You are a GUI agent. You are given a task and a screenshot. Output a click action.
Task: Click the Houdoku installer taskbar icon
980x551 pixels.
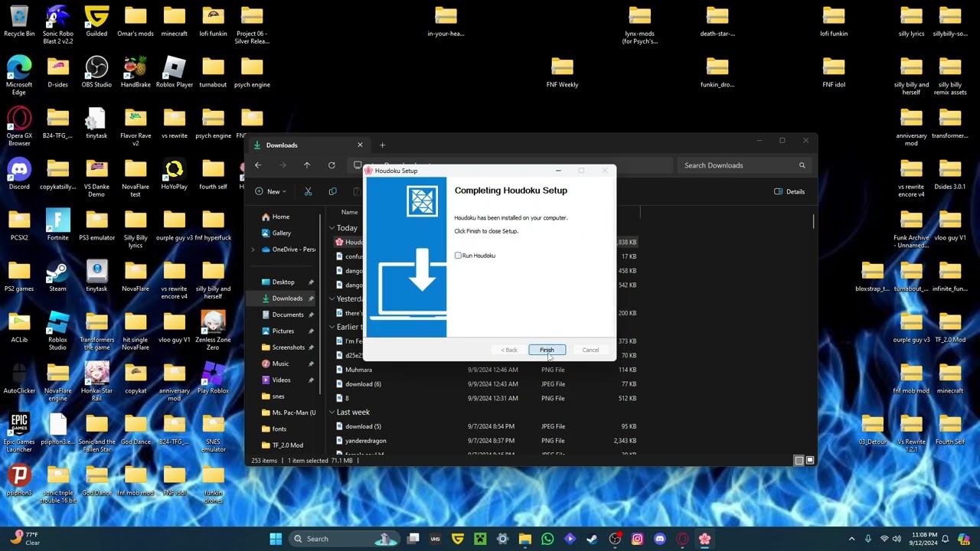(704, 539)
